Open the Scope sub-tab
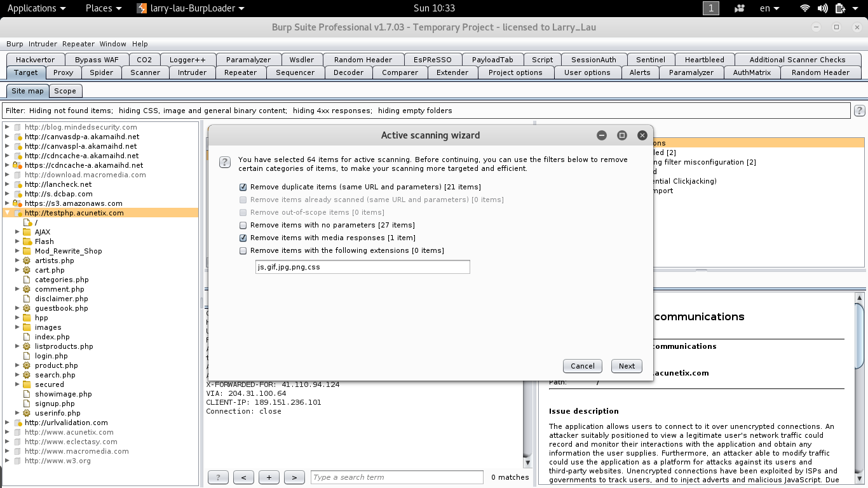This screenshot has width=868, height=488. pyautogui.click(x=65, y=91)
